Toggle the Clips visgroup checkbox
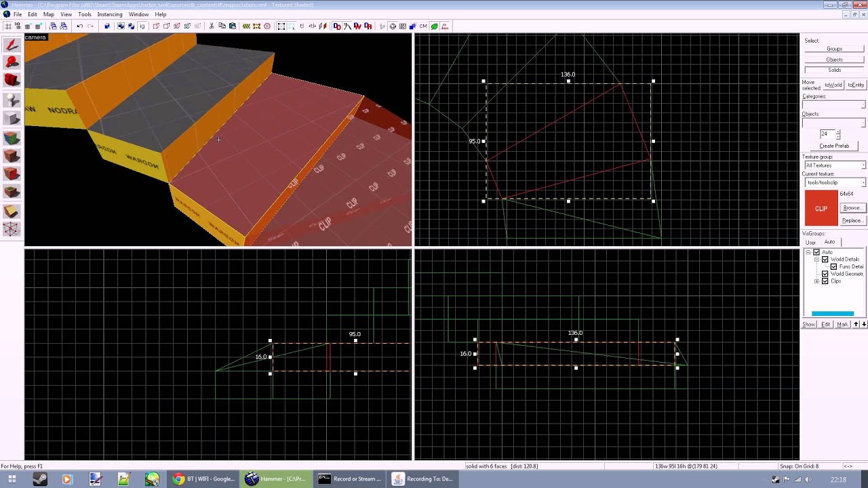 click(x=825, y=281)
